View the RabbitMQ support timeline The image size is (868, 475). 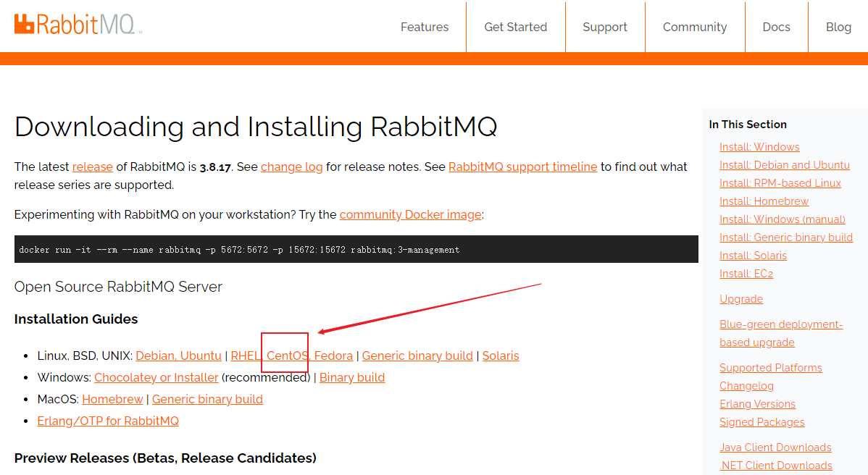point(522,167)
